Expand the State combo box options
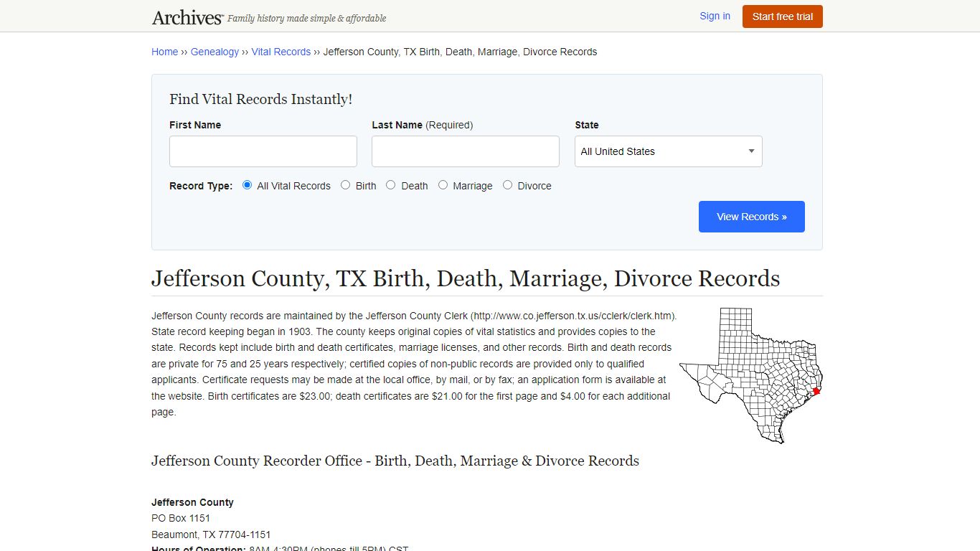 pyautogui.click(x=750, y=151)
